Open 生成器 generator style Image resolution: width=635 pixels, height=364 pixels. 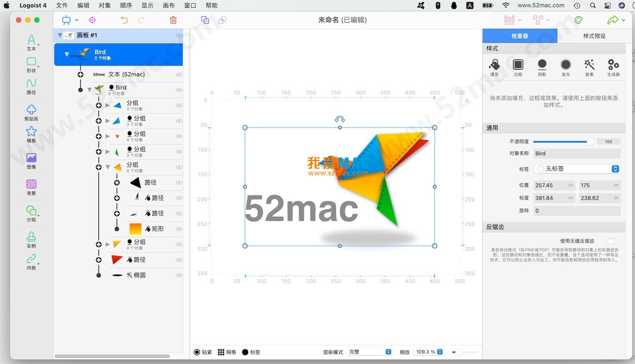click(613, 67)
